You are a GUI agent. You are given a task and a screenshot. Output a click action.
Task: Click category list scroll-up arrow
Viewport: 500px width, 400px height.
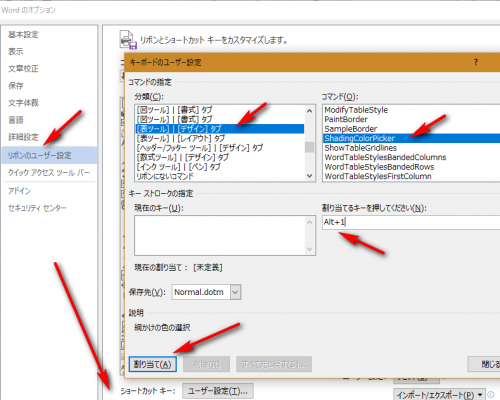tap(310, 111)
